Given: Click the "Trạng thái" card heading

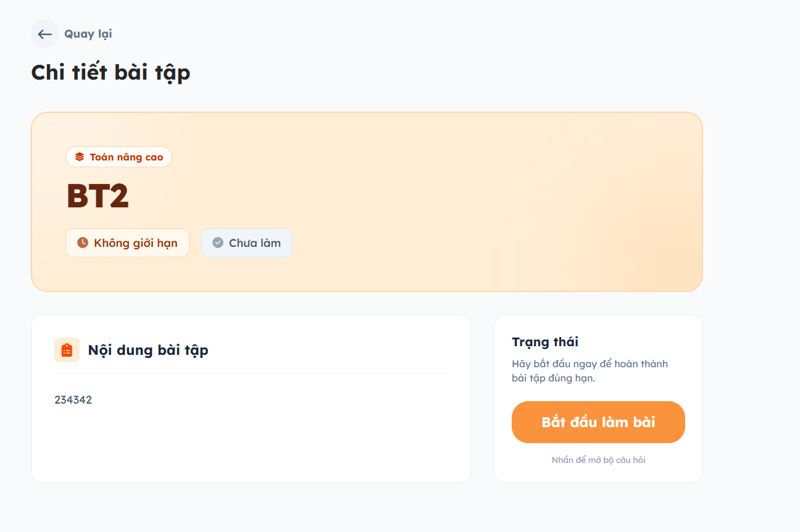Looking at the screenshot, I should click(x=545, y=342).
